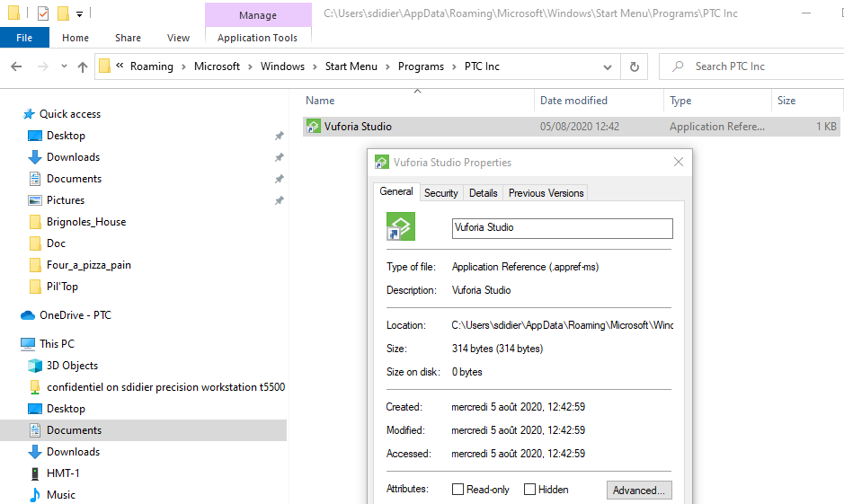Open Pictures under Quick access
Image resolution: width=844 pixels, height=504 pixels.
66,200
